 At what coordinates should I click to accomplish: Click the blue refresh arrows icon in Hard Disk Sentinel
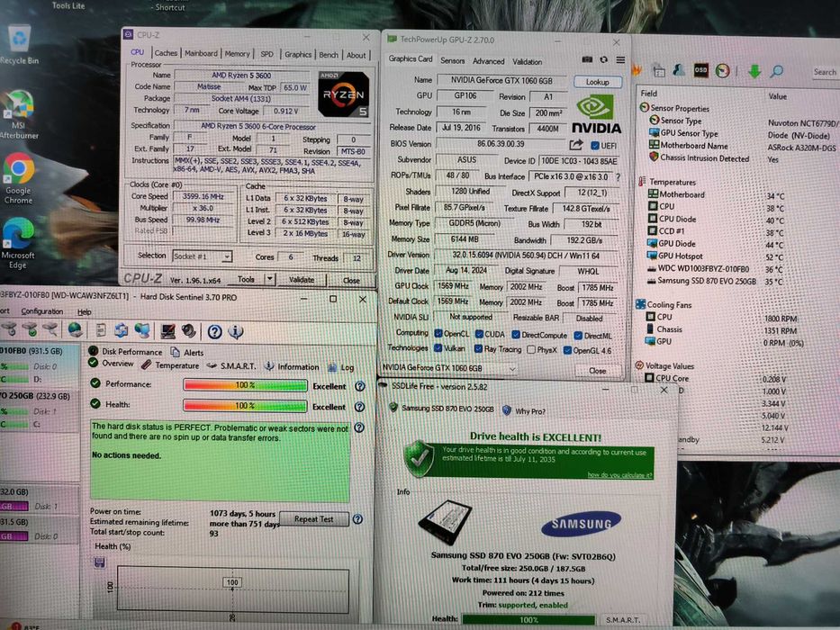pyautogui.click(x=121, y=330)
